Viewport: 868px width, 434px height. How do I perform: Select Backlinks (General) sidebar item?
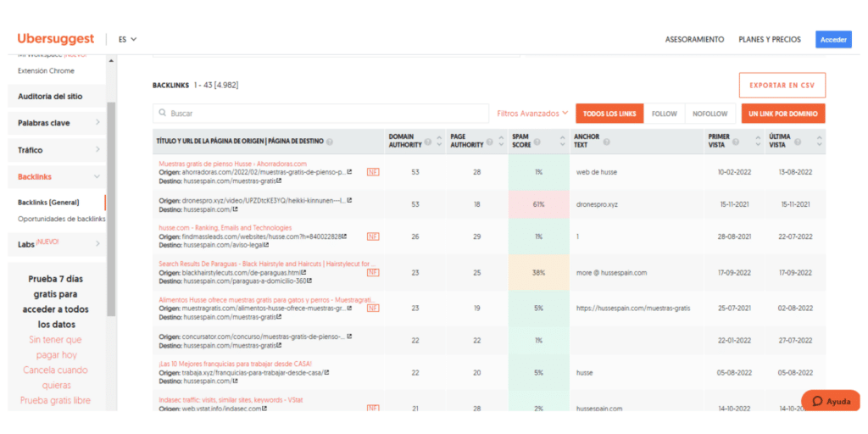click(x=48, y=203)
